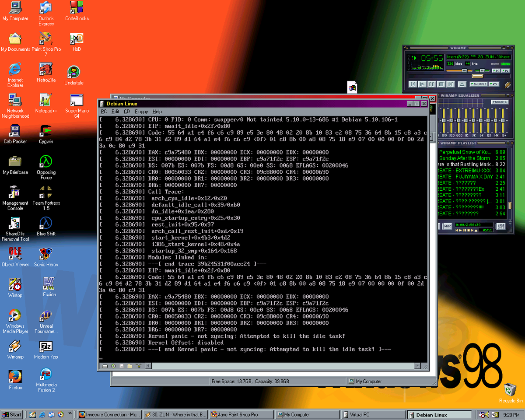Open the PC menu in Debian Linux window
The image size is (525, 420).
pos(104,112)
